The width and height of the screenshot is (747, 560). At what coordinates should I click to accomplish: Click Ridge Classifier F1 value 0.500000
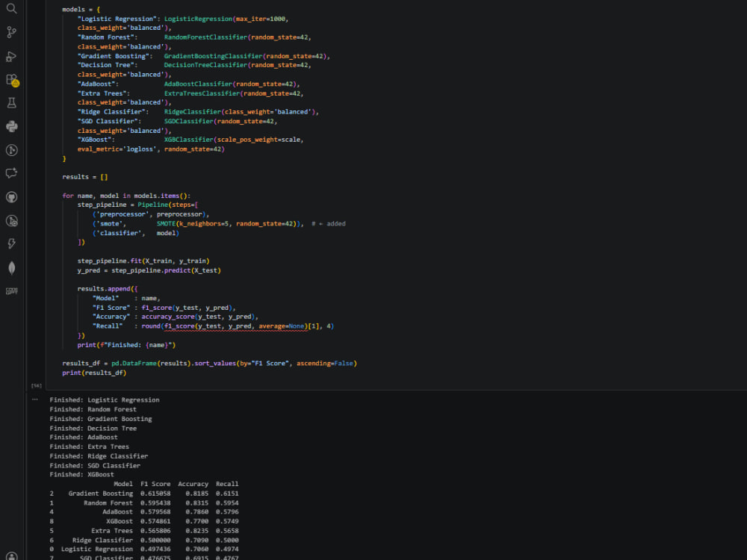tap(155, 541)
